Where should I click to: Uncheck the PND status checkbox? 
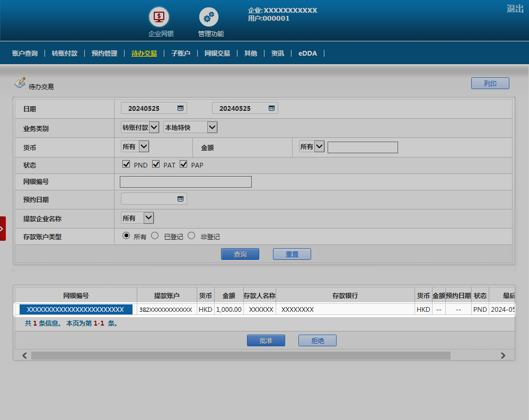tap(126, 164)
